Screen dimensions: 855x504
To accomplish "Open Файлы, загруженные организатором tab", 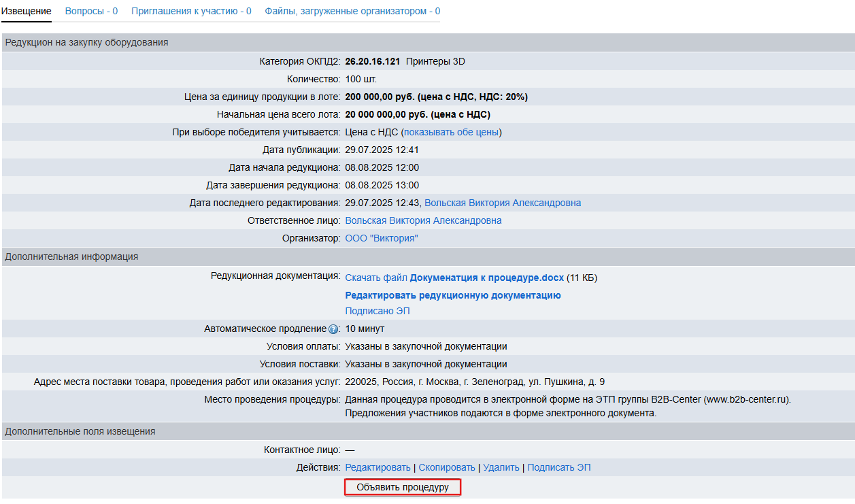I will (352, 11).
